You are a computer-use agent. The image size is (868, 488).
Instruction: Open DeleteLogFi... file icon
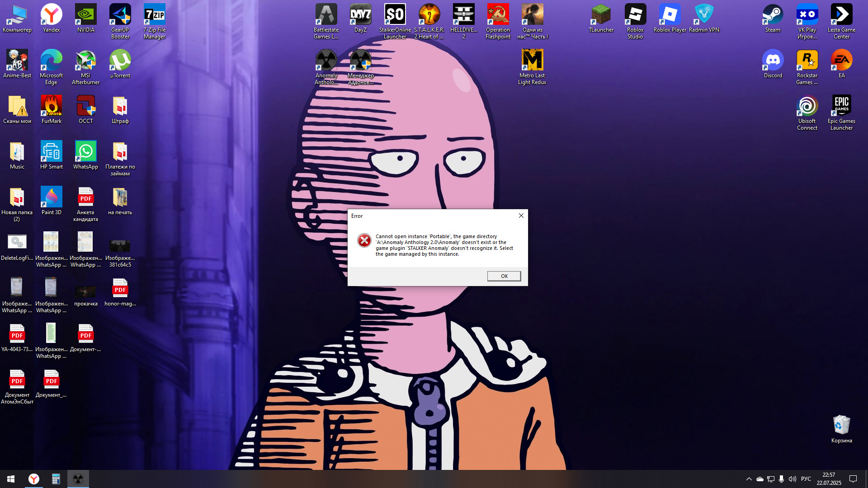click(17, 246)
